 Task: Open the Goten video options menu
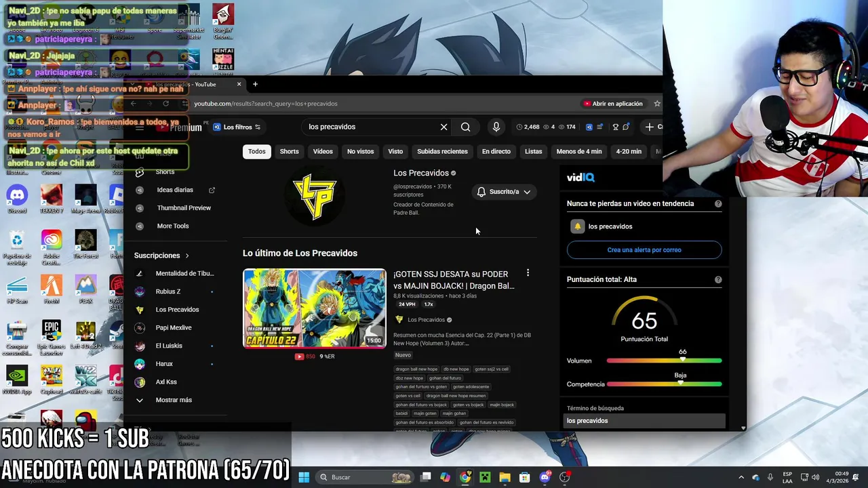528,273
